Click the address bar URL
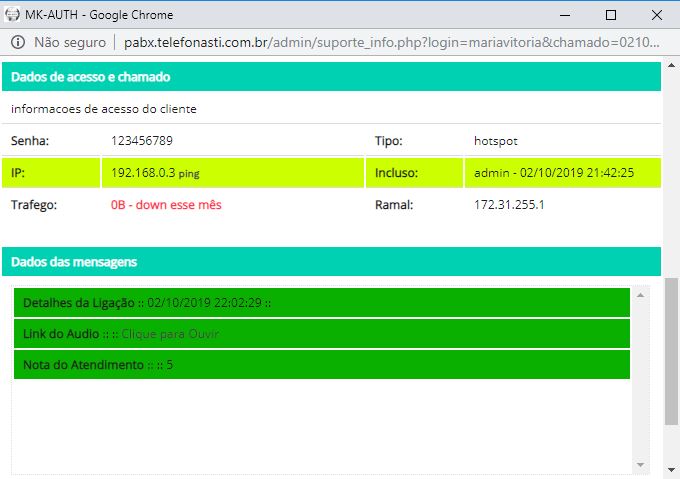 point(392,42)
